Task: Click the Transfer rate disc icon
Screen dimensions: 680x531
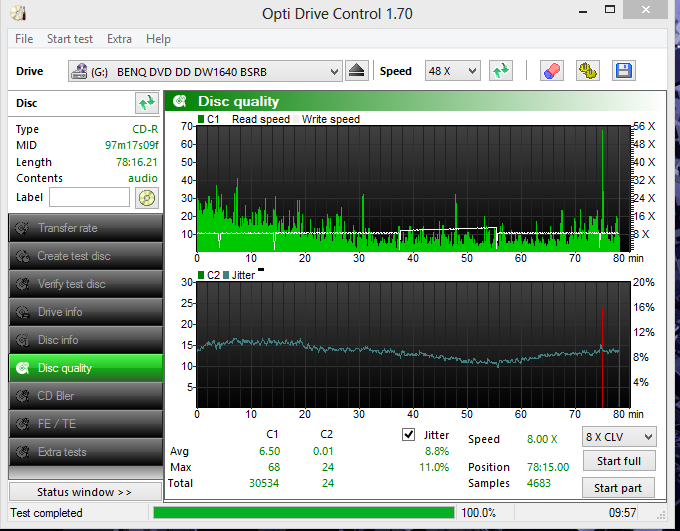Action: 22,228
